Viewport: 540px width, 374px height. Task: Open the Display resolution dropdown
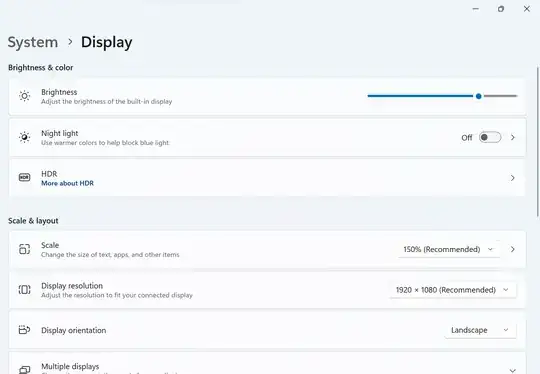click(453, 290)
